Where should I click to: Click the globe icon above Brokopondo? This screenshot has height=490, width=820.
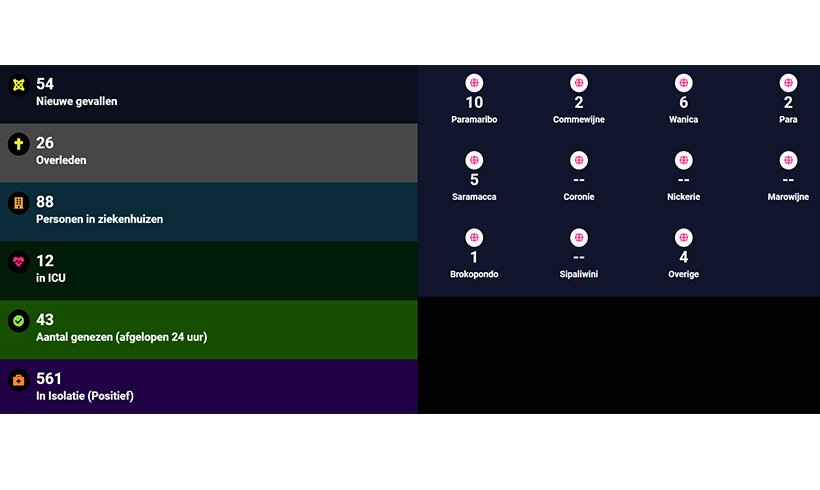point(474,237)
